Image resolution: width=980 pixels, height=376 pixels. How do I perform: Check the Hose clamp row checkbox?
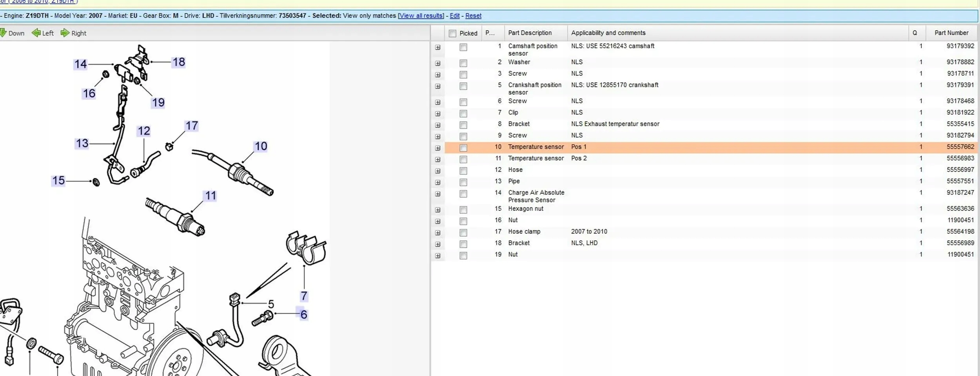463,233
